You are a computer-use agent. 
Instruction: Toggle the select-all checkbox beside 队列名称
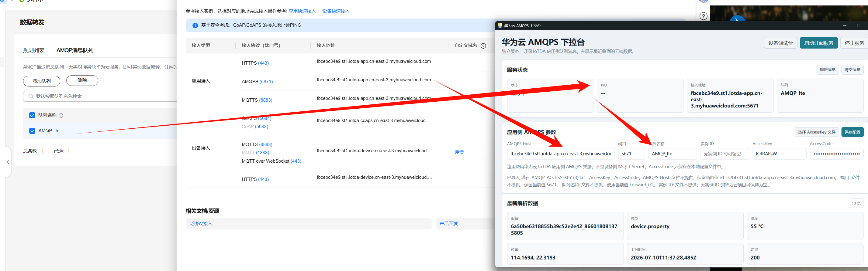point(32,115)
